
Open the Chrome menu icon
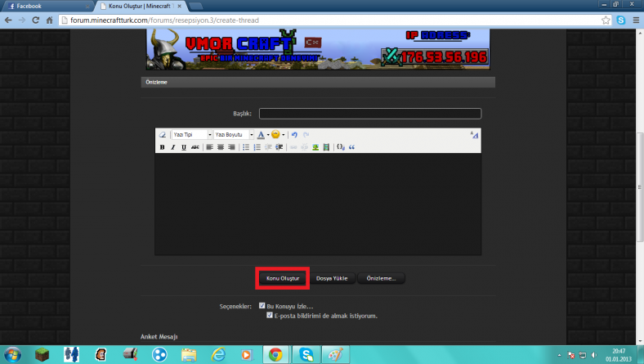[636, 20]
